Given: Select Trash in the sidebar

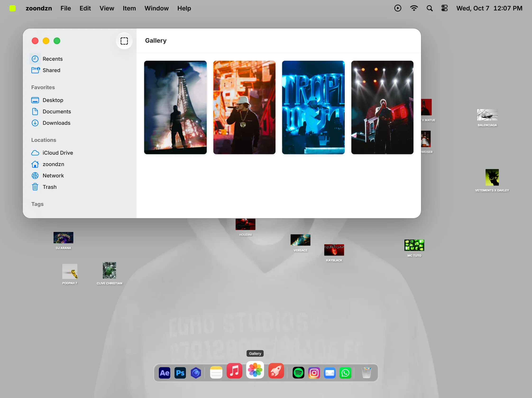Looking at the screenshot, I should point(44,187).
